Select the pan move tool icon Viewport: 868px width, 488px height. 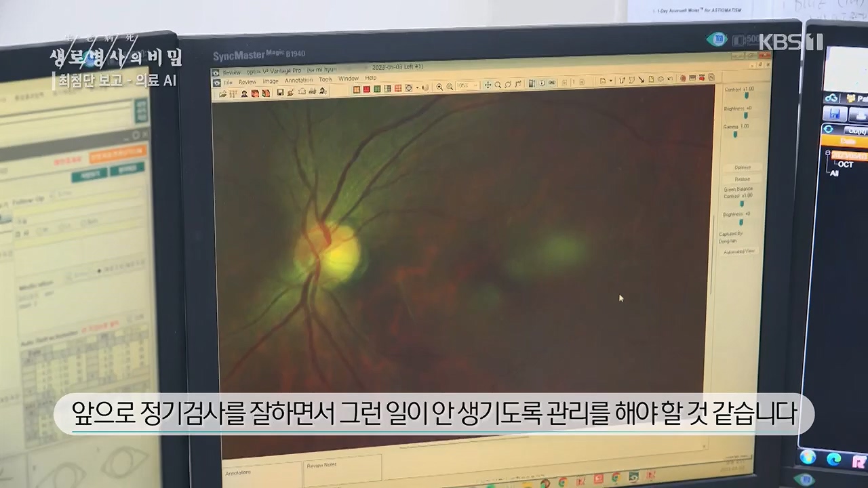[x=488, y=85]
